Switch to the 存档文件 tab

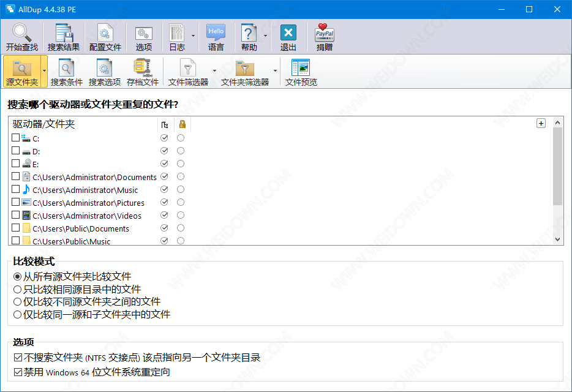tap(142, 72)
